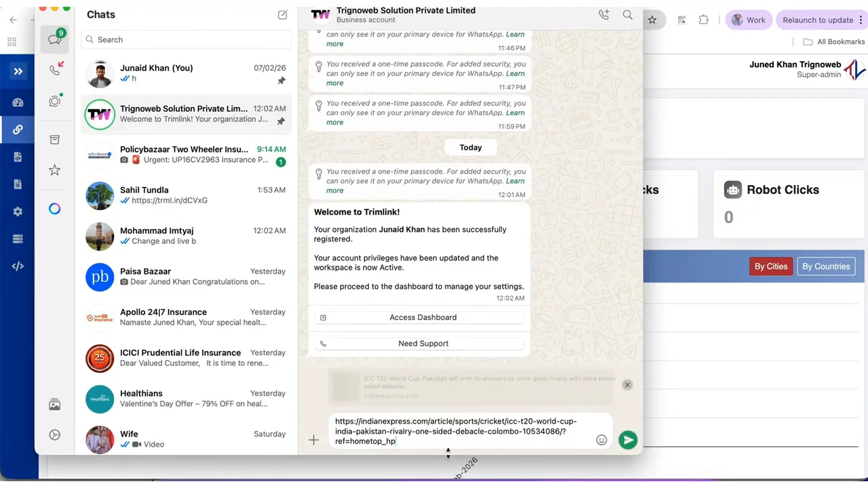Open the browser apps grid icon
868x488 pixels.
pos(12,42)
